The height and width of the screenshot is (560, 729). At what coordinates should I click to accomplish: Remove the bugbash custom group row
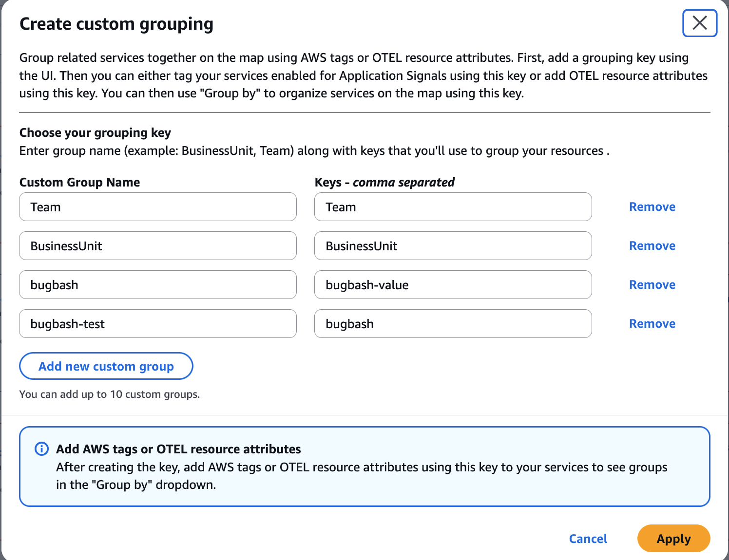point(652,284)
